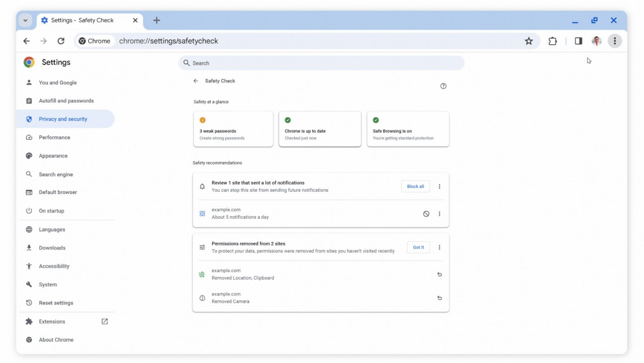Open more actions for the notifications recommendation
The height and width of the screenshot is (363, 644).
pyautogui.click(x=440, y=186)
